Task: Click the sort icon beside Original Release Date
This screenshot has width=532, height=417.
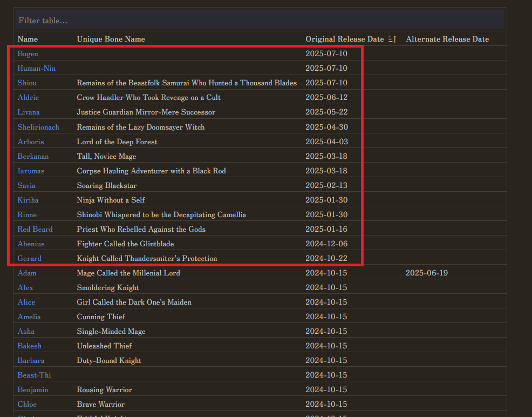Action: pyautogui.click(x=392, y=39)
